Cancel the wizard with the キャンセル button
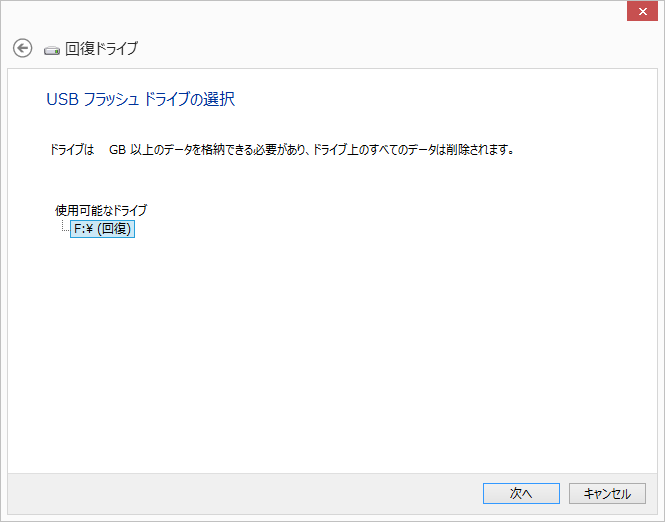The height and width of the screenshot is (522, 665). pyautogui.click(x=607, y=494)
